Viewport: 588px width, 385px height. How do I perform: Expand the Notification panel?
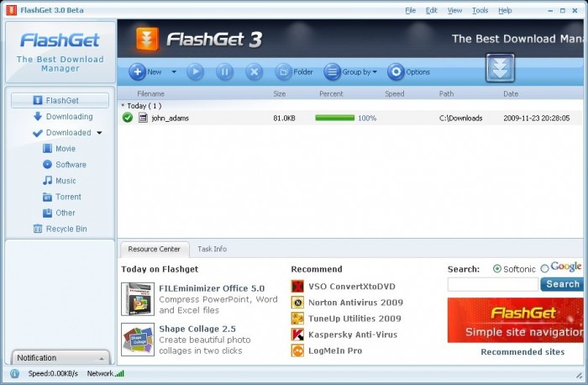(x=61, y=357)
